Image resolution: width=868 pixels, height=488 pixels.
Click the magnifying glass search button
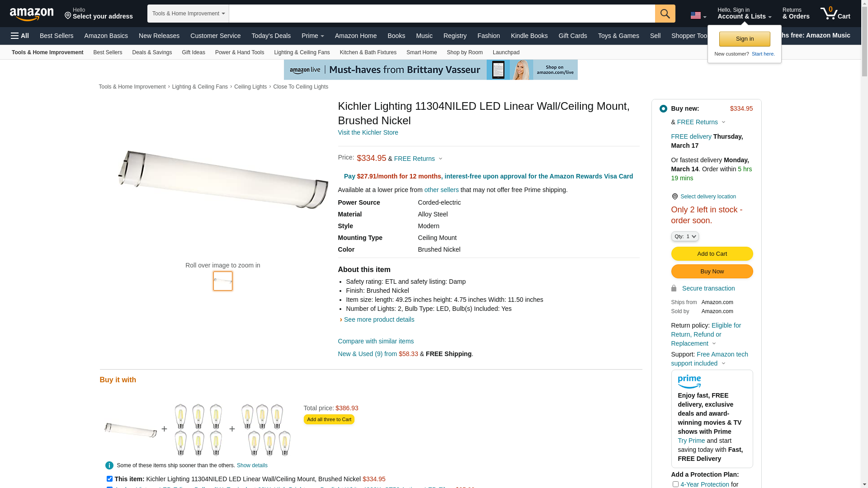[665, 14]
